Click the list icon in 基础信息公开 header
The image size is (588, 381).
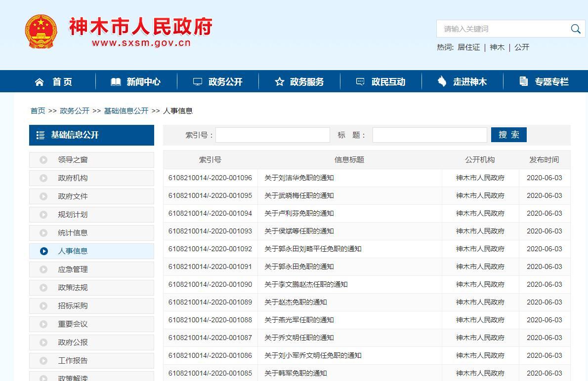tap(41, 135)
